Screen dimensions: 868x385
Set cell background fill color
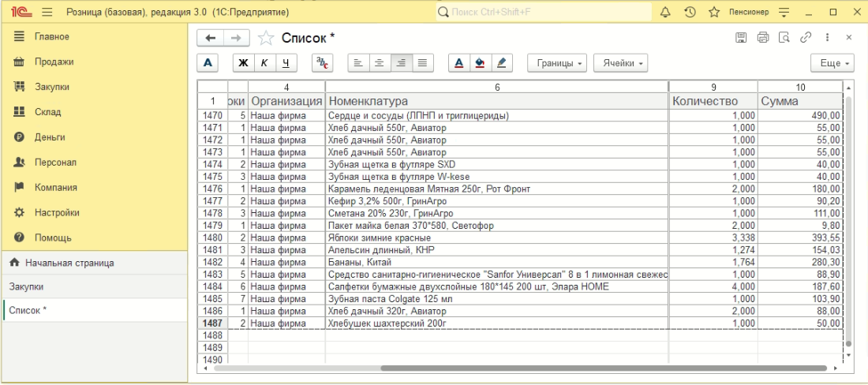(x=480, y=63)
